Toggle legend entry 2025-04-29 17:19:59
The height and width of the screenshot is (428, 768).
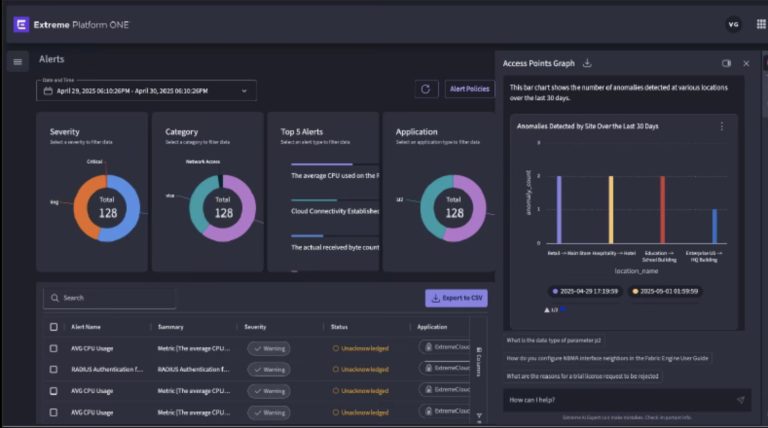pos(585,291)
